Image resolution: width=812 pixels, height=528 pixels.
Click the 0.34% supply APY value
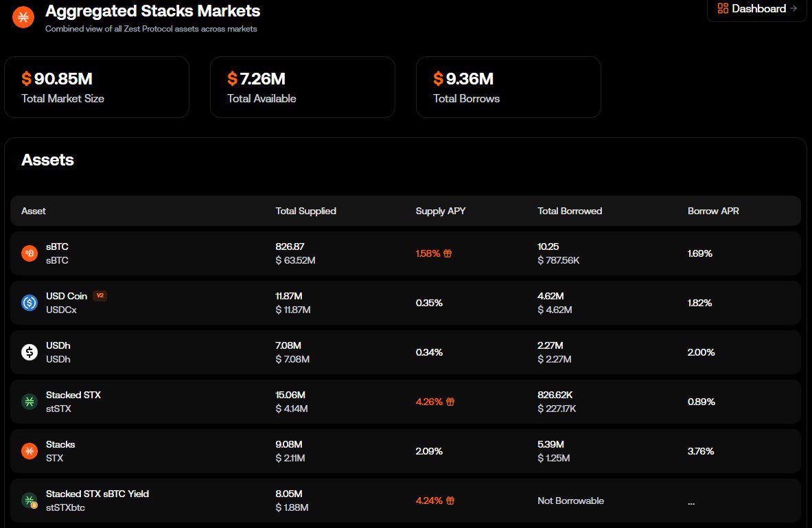coord(429,352)
